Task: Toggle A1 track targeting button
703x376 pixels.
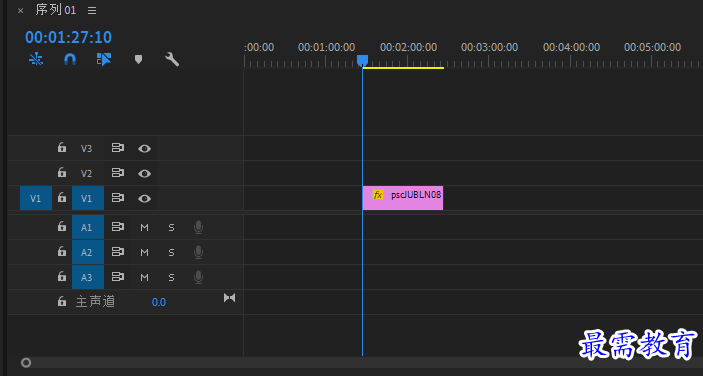Action: [x=88, y=227]
